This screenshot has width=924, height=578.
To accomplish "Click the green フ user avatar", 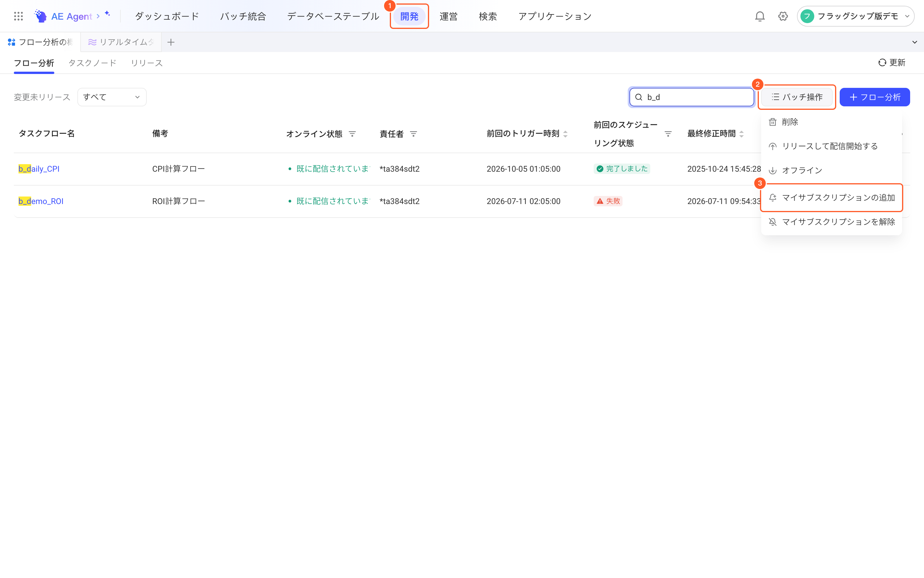I will click(807, 16).
